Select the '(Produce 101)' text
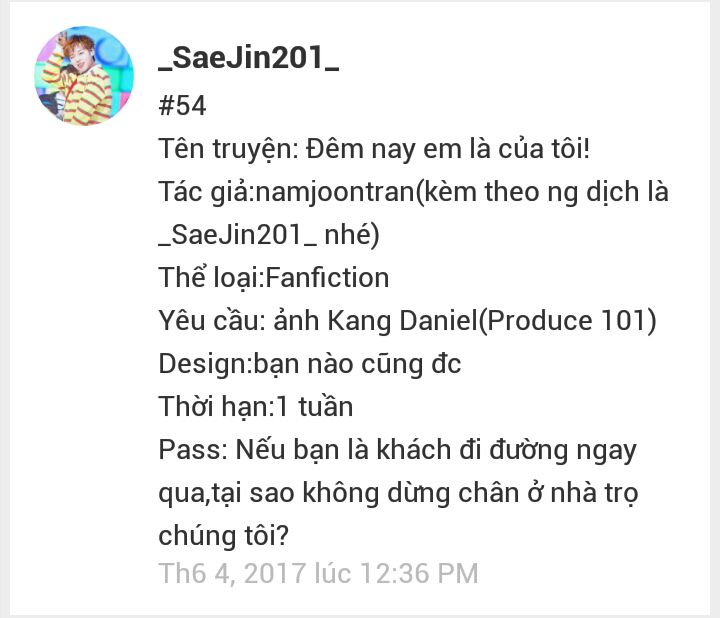 [568, 320]
